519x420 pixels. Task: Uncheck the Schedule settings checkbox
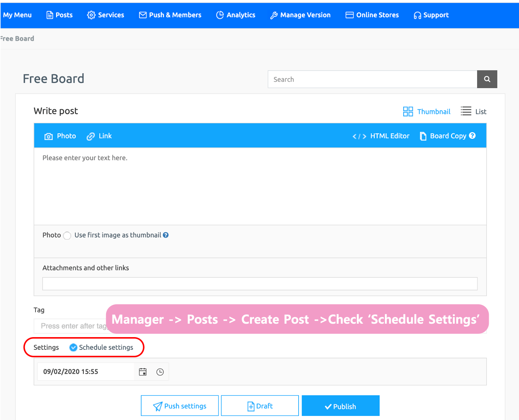coord(74,348)
